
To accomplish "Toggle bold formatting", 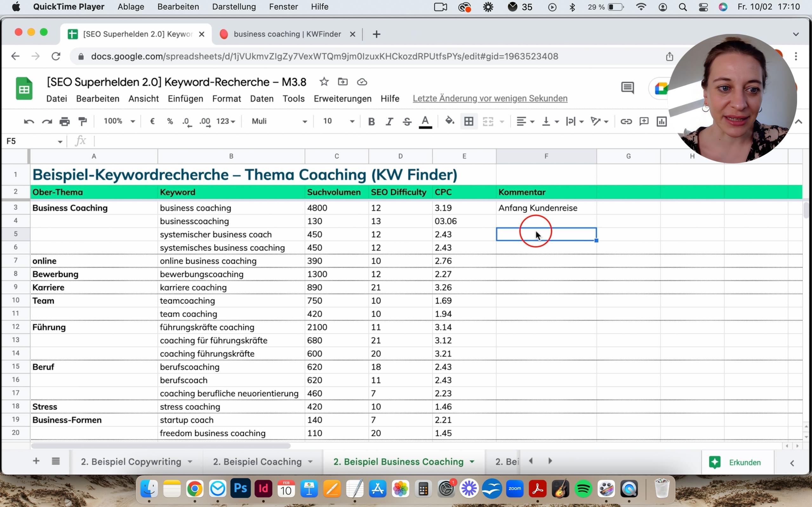I will pyautogui.click(x=371, y=122).
